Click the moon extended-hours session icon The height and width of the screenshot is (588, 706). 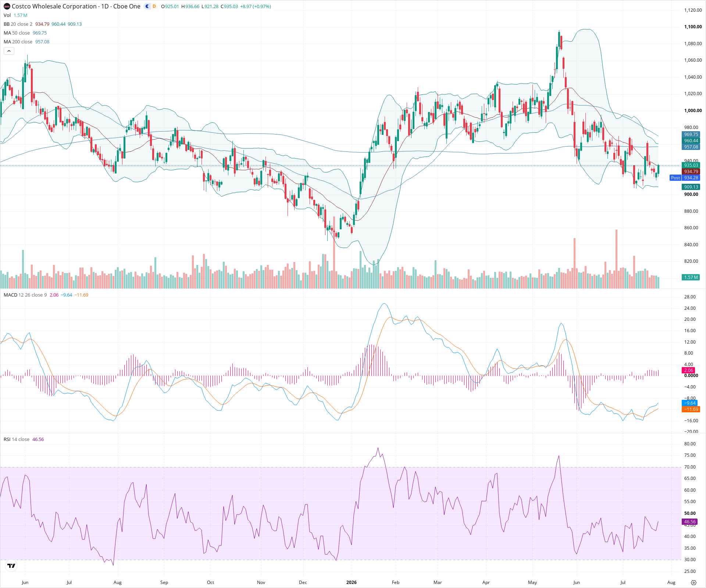click(147, 6)
